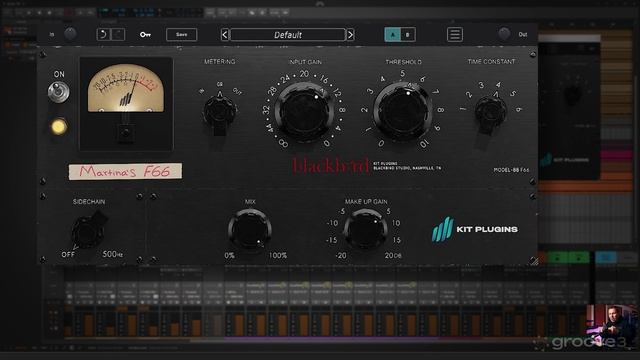Click the Out trim knob

point(504,34)
